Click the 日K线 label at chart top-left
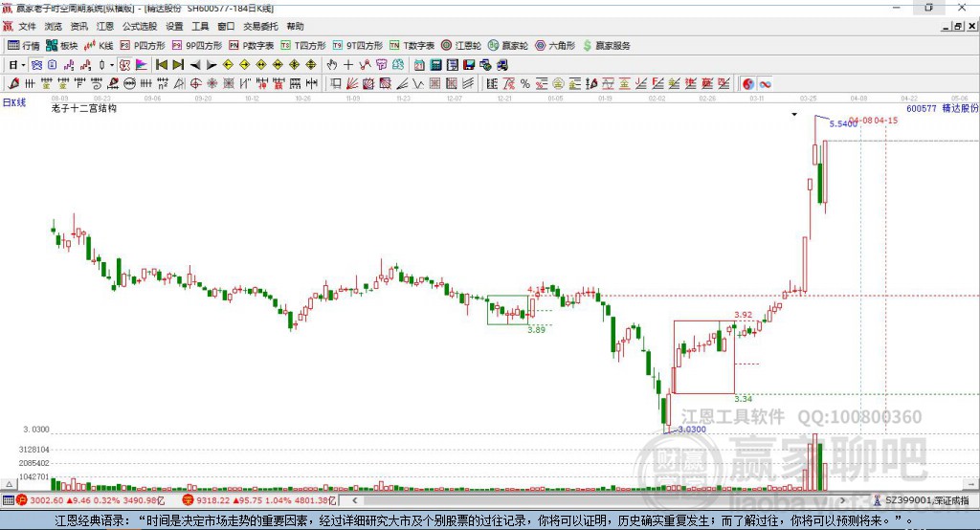This screenshot has width=980, height=530. (x=13, y=101)
